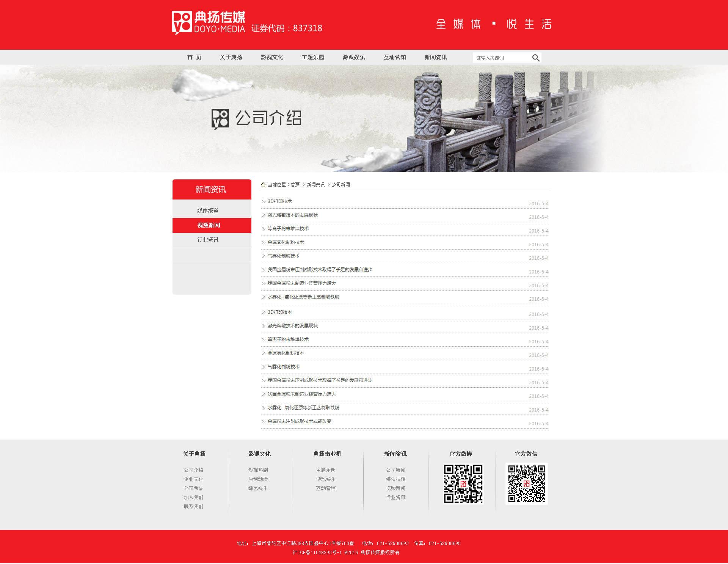Open the 互动营销 navigation menu

395,57
